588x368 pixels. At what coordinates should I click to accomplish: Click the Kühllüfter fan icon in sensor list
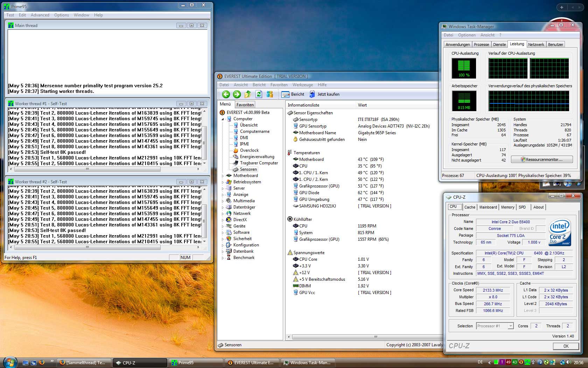pos(290,219)
